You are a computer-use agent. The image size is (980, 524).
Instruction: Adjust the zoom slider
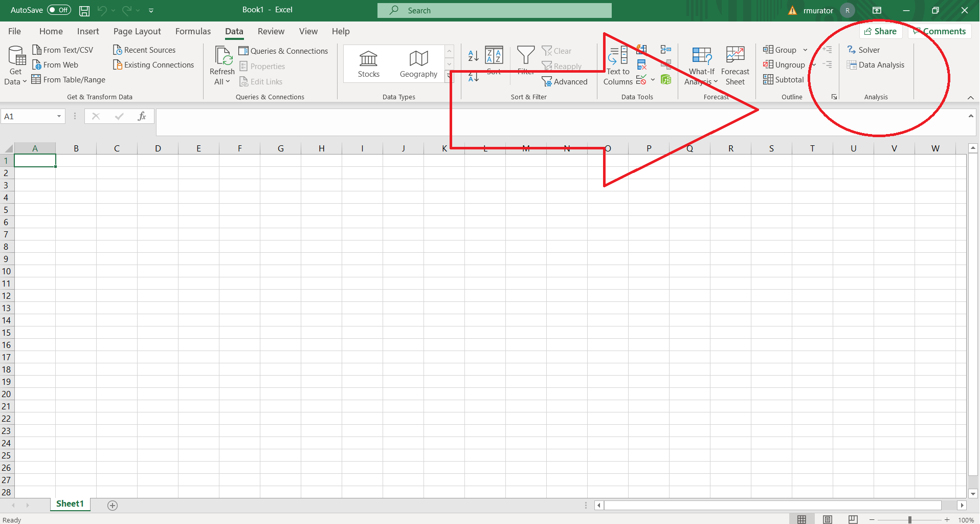[x=909, y=519]
